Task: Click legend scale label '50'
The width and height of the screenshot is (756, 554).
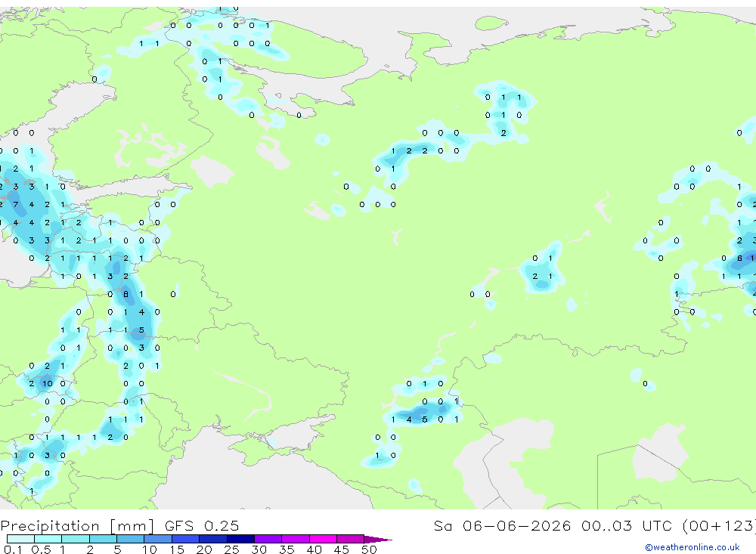Action: pos(370,549)
